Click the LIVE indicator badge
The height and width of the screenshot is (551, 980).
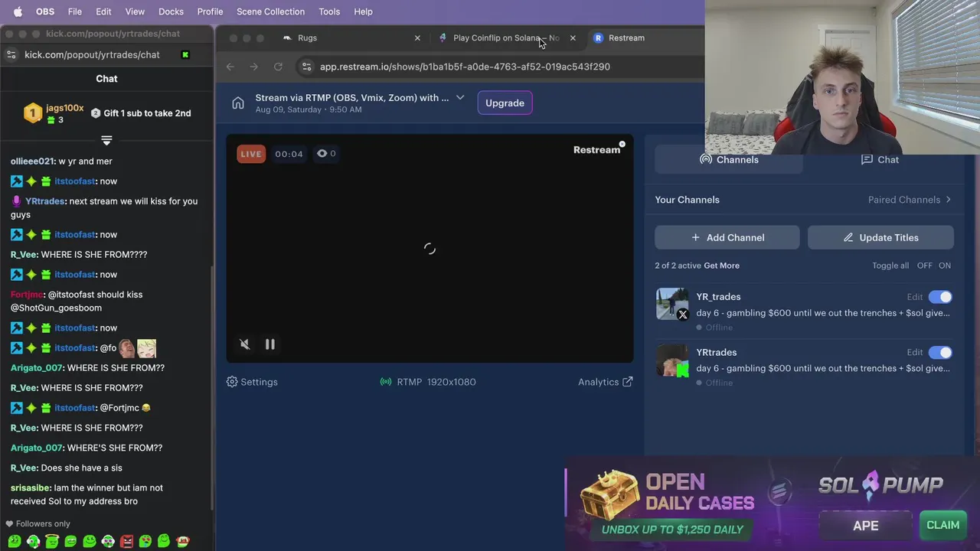(x=251, y=154)
